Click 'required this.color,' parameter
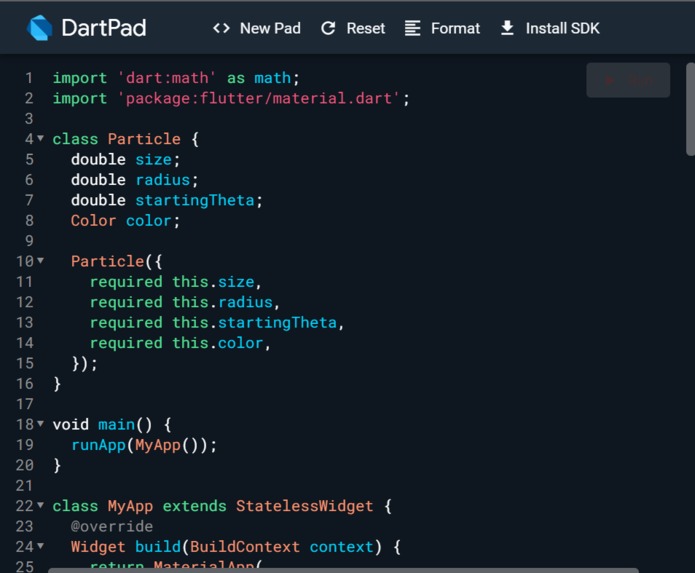 tap(180, 343)
